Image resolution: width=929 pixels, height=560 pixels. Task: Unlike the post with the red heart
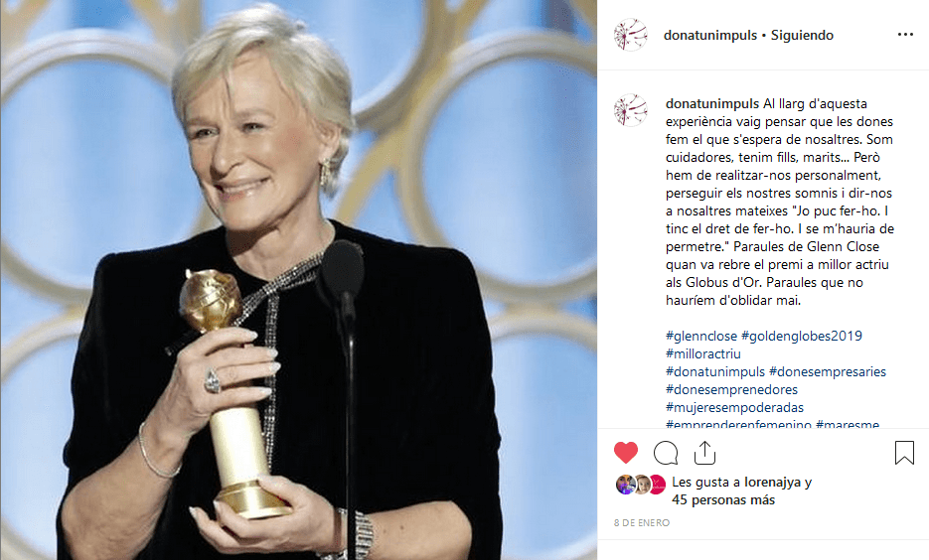click(626, 453)
